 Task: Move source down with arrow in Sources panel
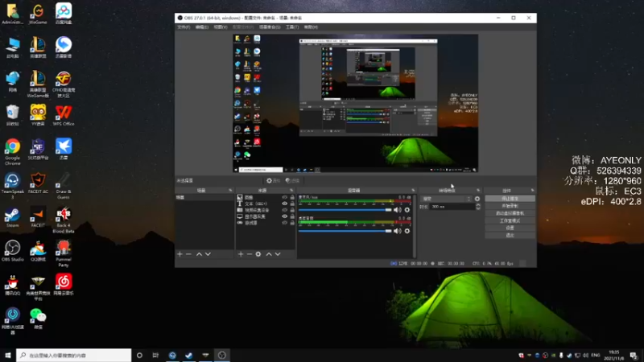pyautogui.click(x=278, y=254)
